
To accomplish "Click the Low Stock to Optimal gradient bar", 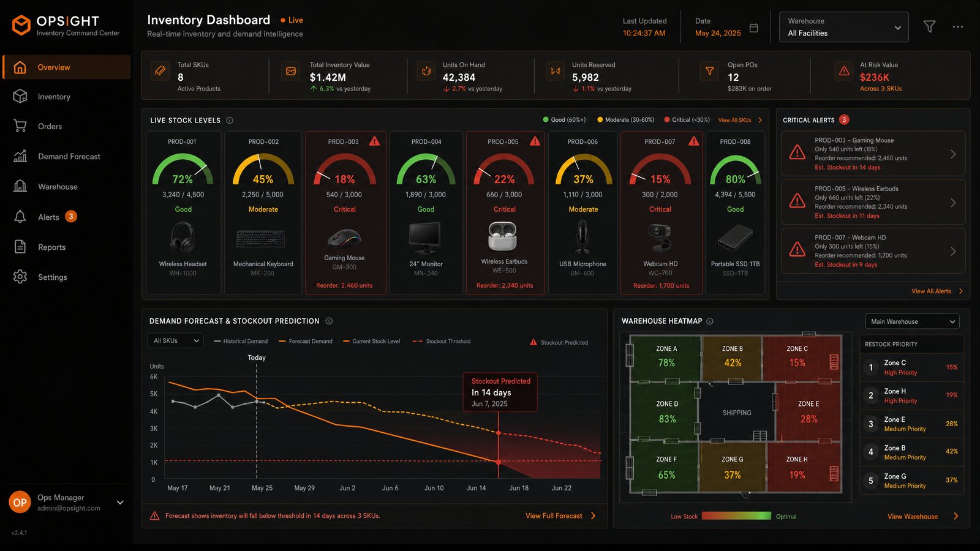I will [736, 516].
